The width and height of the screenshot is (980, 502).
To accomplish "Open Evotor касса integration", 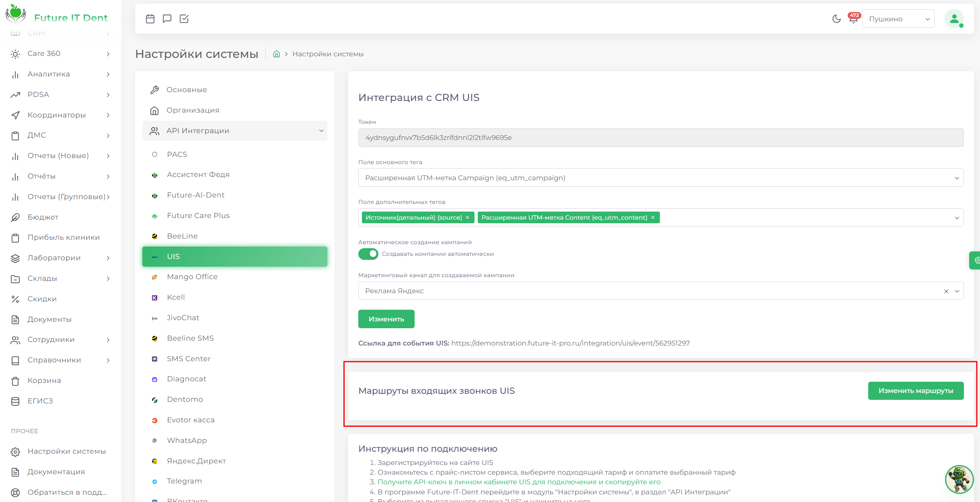I will [x=235, y=420].
